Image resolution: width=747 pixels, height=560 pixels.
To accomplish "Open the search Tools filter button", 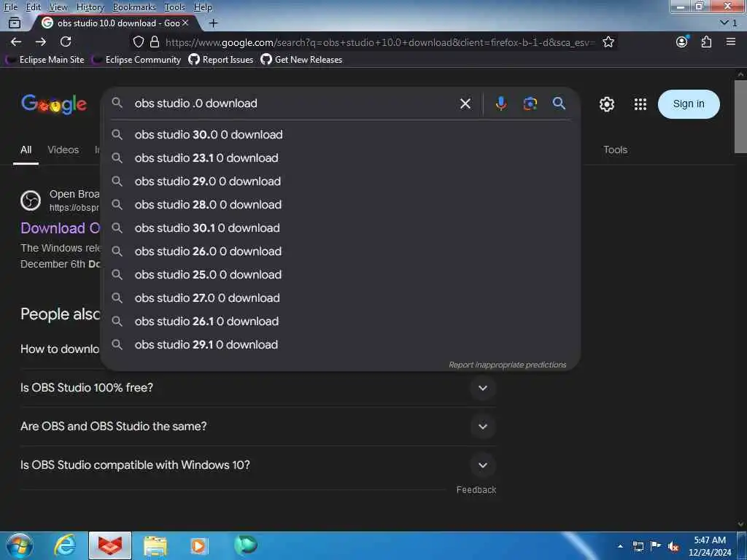I will (615, 149).
